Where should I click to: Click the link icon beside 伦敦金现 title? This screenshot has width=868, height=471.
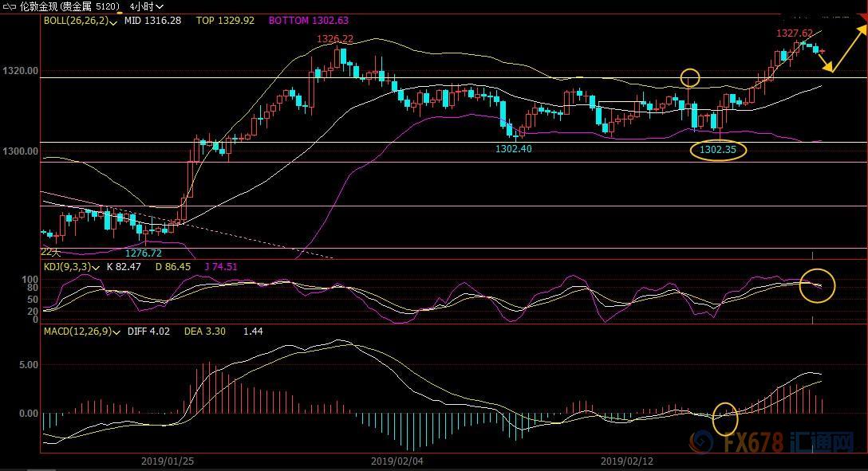pyautogui.click(x=10, y=6)
